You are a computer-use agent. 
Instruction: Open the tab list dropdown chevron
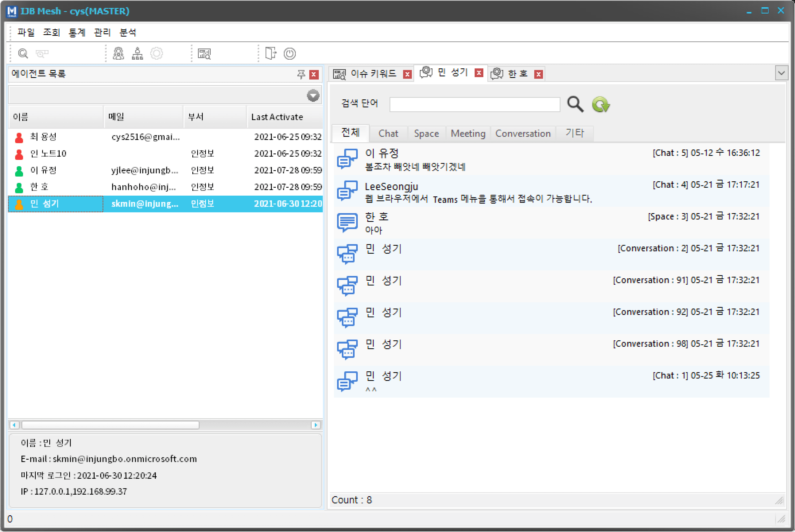tap(781, 73)
